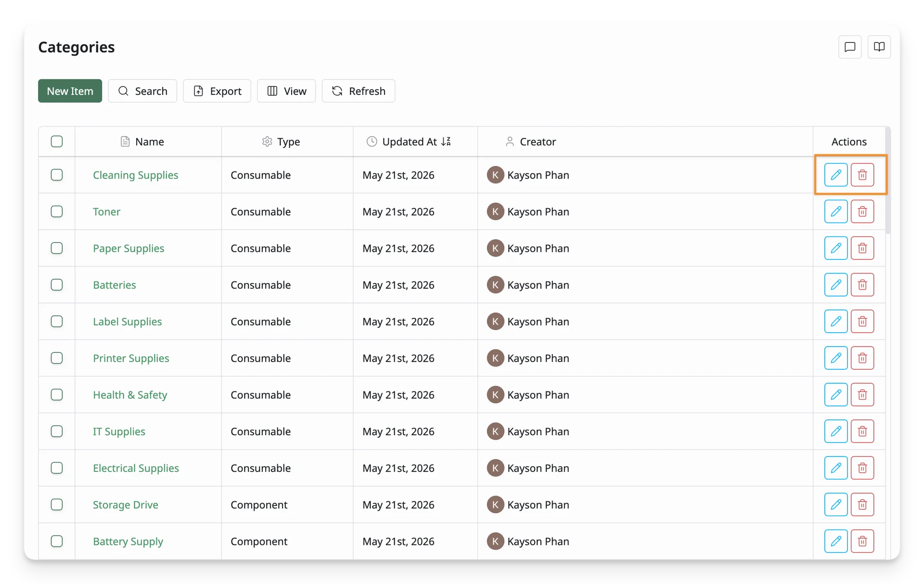The height and width of the screenshot is (584, 924).
Task: Delete the Label Supplies category
Action: tap(862, 321)
